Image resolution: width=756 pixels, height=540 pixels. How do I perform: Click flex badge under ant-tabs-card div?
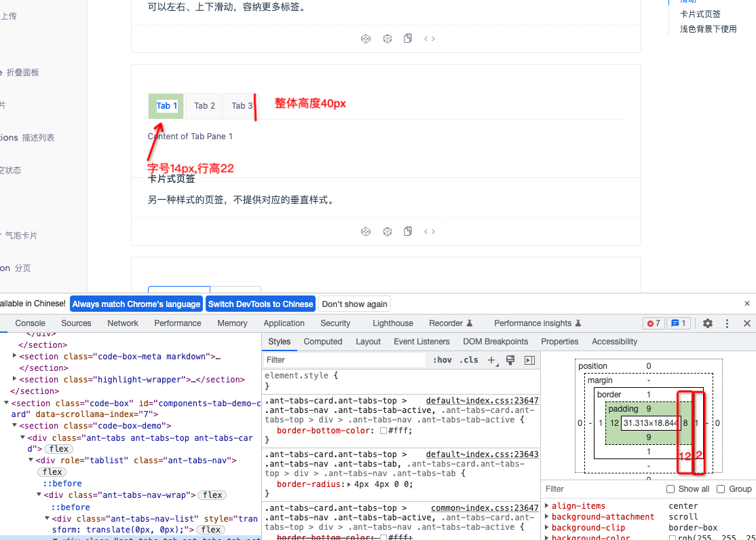[x=59, y=449]
